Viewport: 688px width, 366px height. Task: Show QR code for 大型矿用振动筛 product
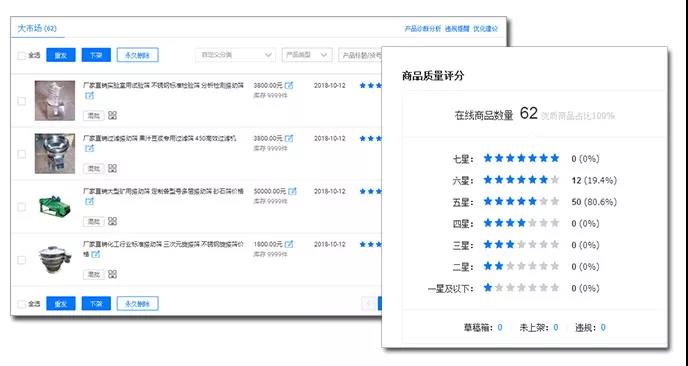tap(112, 221)
